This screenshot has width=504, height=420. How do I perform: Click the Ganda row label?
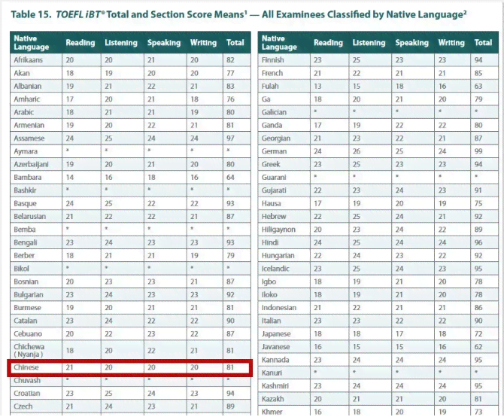tap(272, 125)
